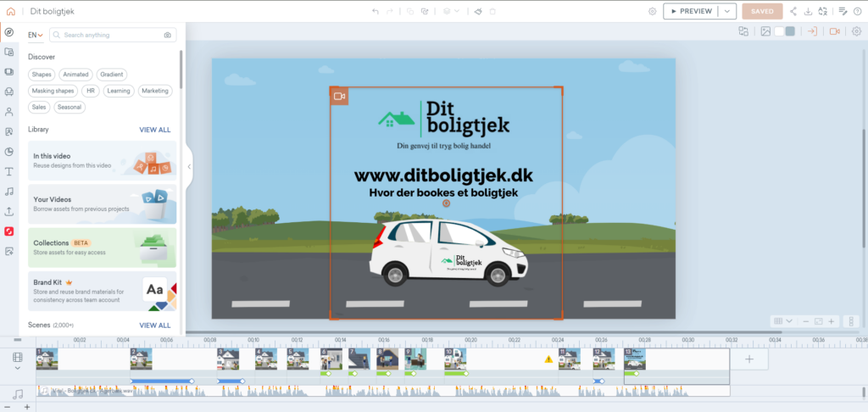Image resolution: width=868 pixels, height=412 pixels.
Task: Open the Your Videos card
Action: (103, 203)
